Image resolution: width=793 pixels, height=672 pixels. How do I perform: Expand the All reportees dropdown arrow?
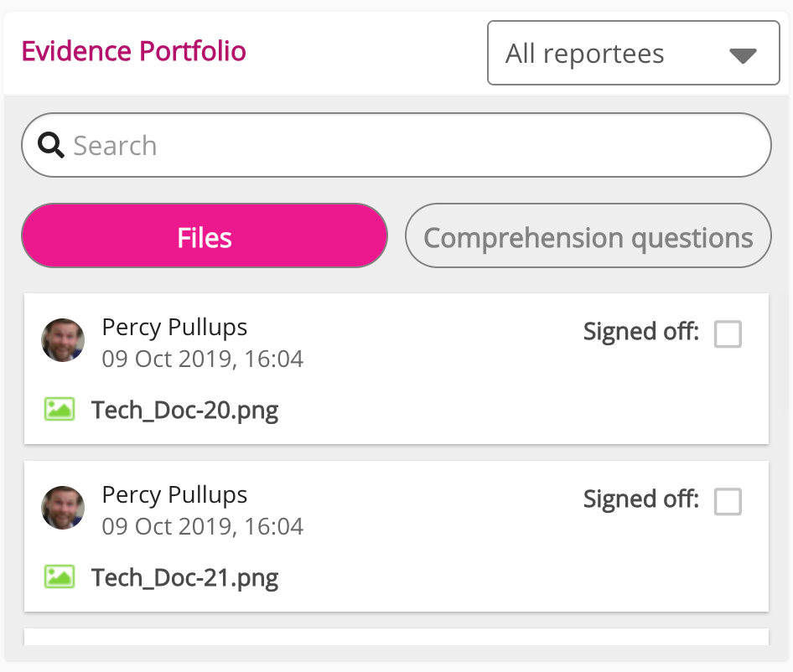click(x=743, y=56)
